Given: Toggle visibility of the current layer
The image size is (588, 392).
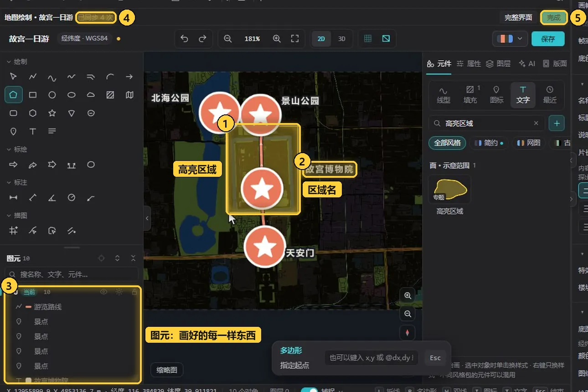Looking at the screenshot, I should point(104,292).
